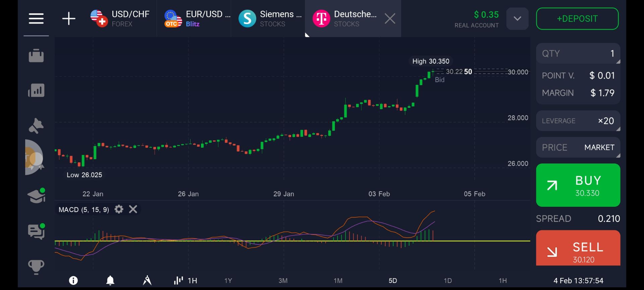The width and height of the screenshot is (644, 290).
Task: Open the promotions megaphone icon
Action: 36,126
